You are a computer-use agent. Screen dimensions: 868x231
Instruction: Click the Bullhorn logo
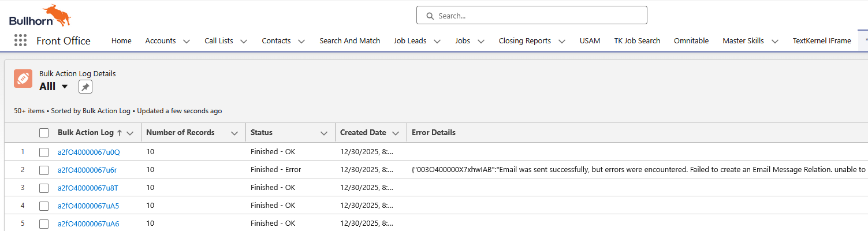39,16
